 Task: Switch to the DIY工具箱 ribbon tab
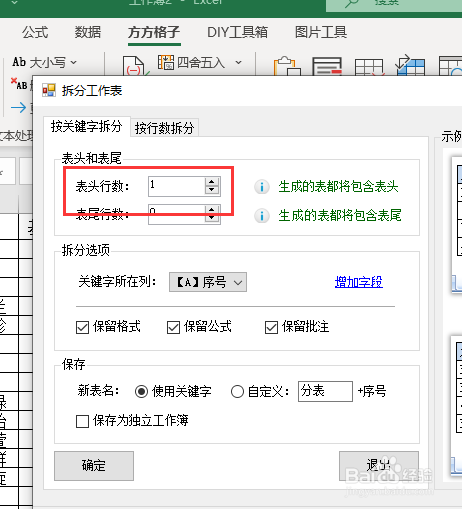click(x=237, y=32)
